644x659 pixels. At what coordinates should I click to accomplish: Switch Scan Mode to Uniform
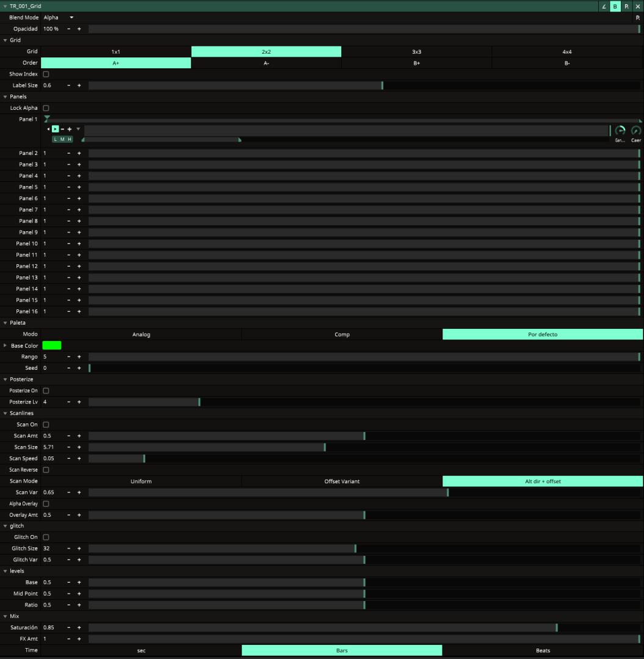141,481
